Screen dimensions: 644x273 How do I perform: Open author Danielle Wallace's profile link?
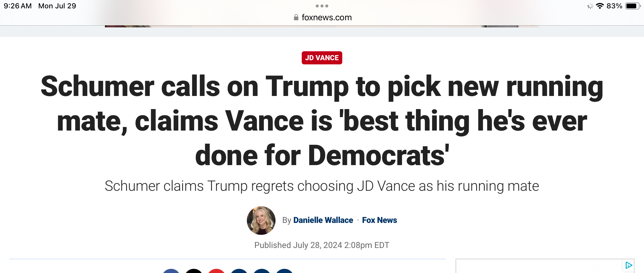pyautogui.click(x=323, y=220)
